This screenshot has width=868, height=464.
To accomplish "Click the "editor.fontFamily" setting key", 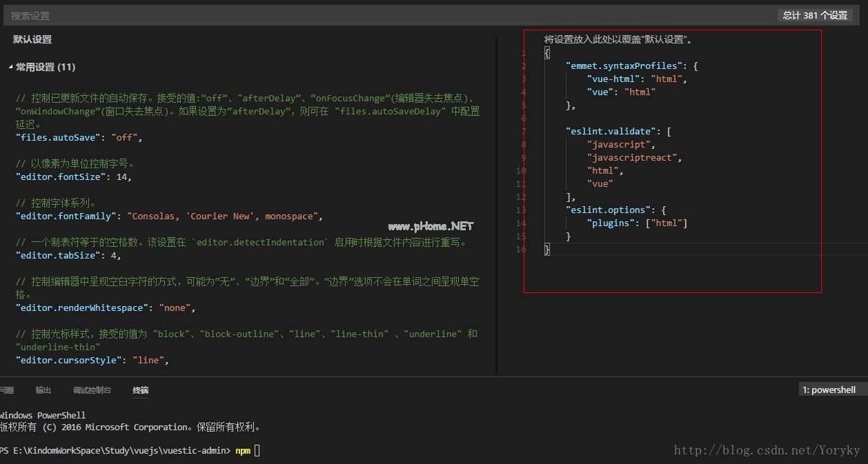I will pos(66,216).
